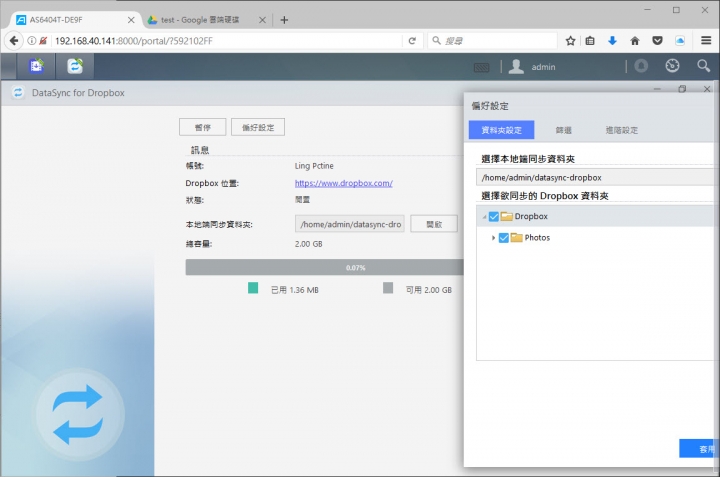Open the Firefox hamburger menu
The height and width of the screenshot is (477, 720).
706,41
